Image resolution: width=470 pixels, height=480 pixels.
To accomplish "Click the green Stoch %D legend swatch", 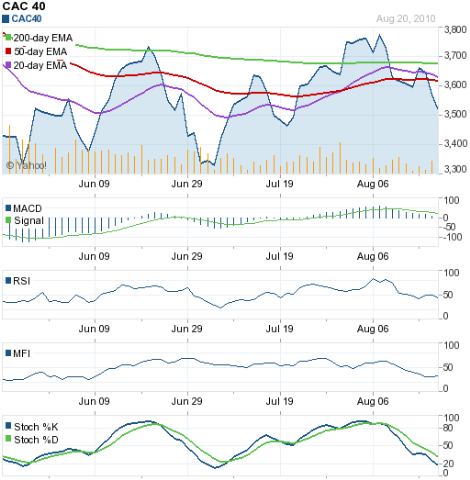I will pos(8,439).
